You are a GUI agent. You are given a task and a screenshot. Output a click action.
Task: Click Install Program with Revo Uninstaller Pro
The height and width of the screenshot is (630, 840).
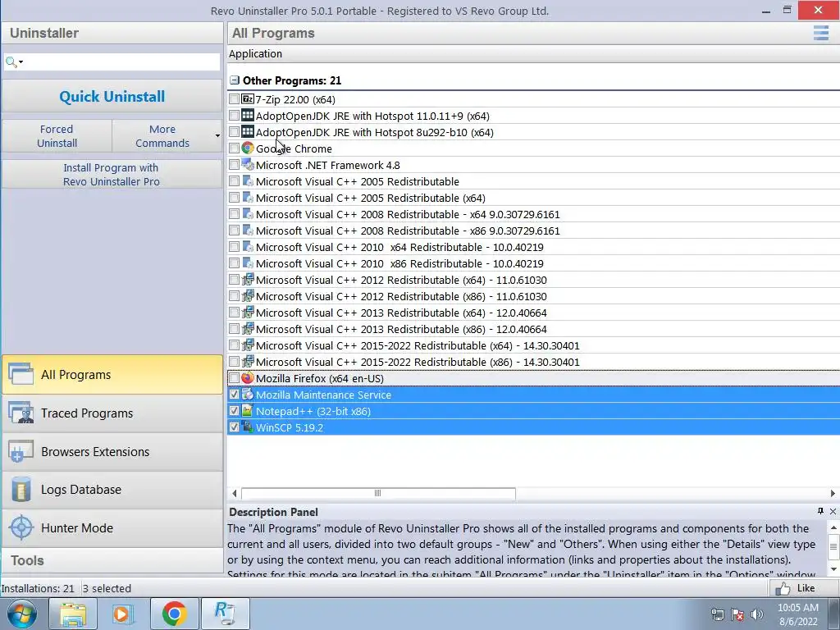112,175
